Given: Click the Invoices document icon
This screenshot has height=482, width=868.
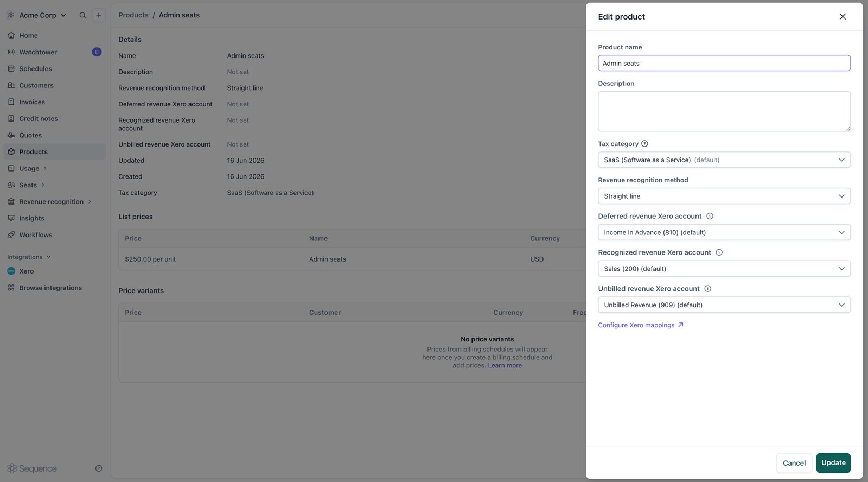Looking at the screenshot, I should tap(11, 102).
